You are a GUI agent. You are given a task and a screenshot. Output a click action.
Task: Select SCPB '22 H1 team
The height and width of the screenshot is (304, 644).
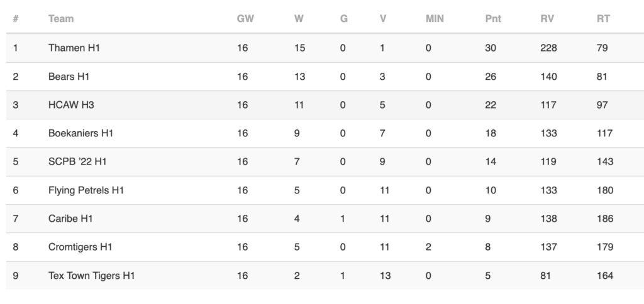[77, 161]
